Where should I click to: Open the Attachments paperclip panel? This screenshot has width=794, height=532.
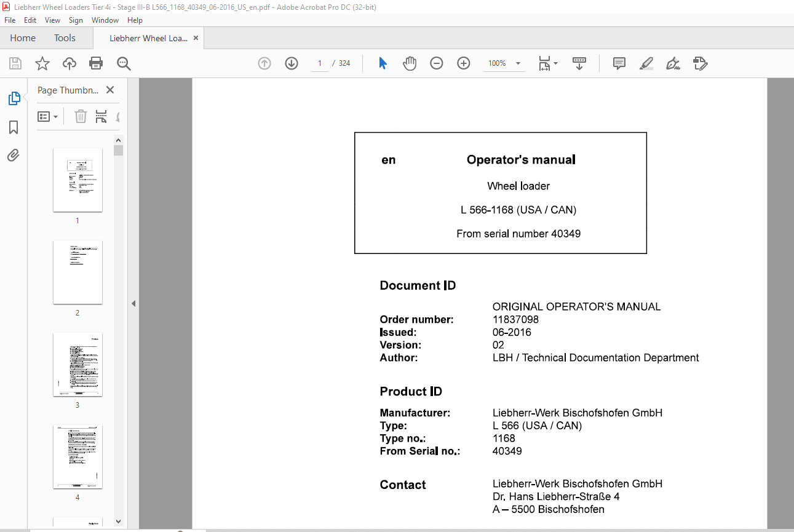pos(14,155)
